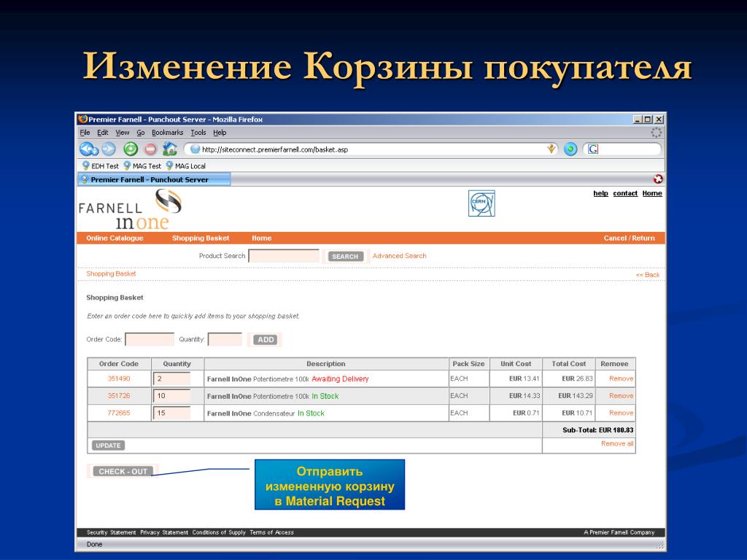Select the Premier Farnell - Punchout Server tab
747x560 pixels.
(154, 179)
